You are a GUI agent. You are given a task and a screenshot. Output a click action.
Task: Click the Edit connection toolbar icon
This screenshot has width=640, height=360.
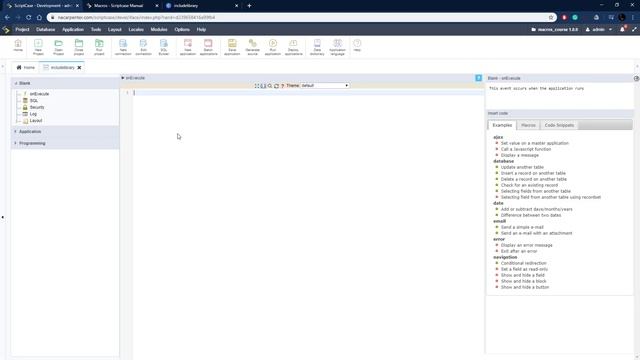click(x=143, y=47)
